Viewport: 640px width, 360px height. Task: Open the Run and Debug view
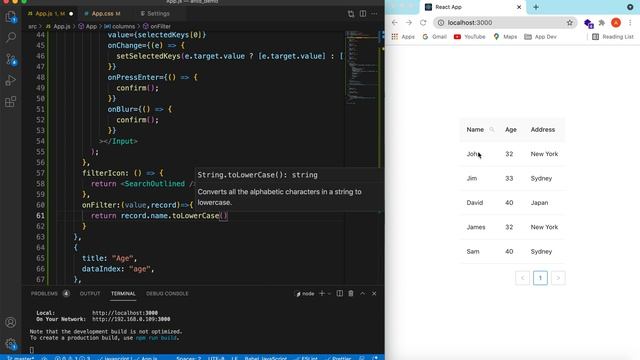pos(11,80)
